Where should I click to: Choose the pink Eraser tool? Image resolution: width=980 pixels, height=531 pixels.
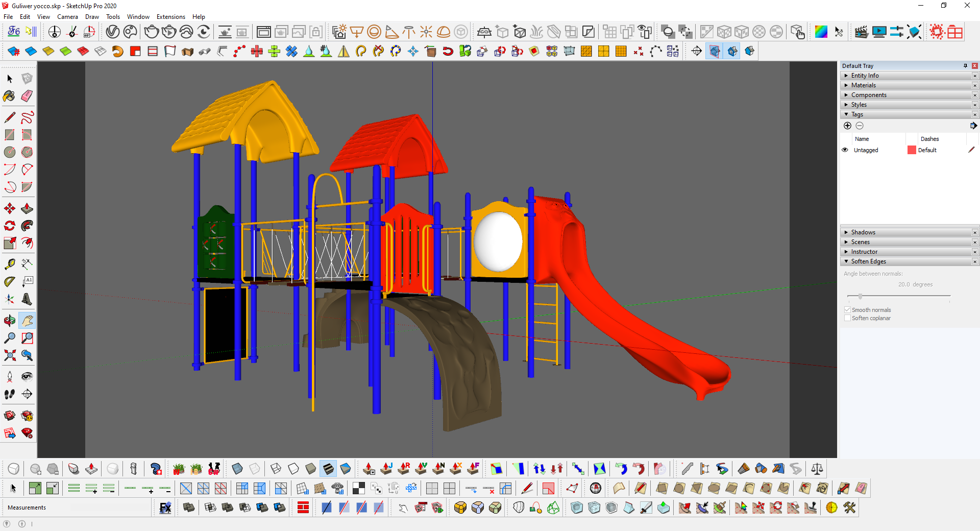tap(27, 96)
